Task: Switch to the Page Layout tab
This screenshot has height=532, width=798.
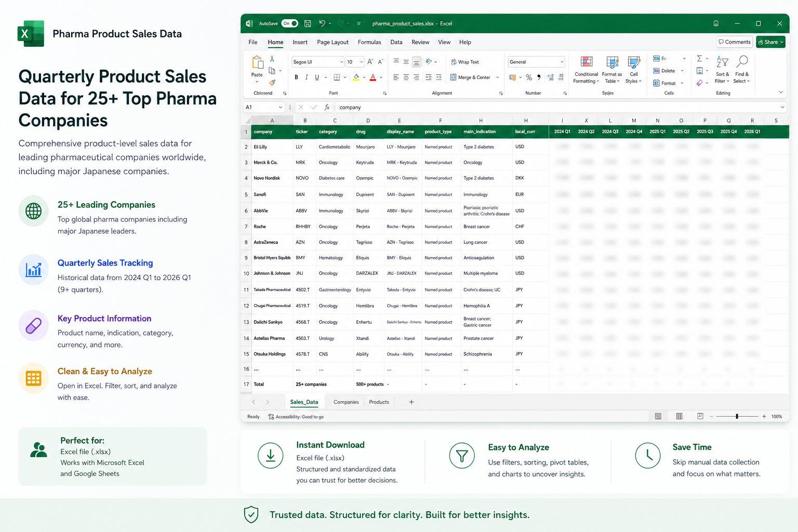Action: [x=333, y=42]
